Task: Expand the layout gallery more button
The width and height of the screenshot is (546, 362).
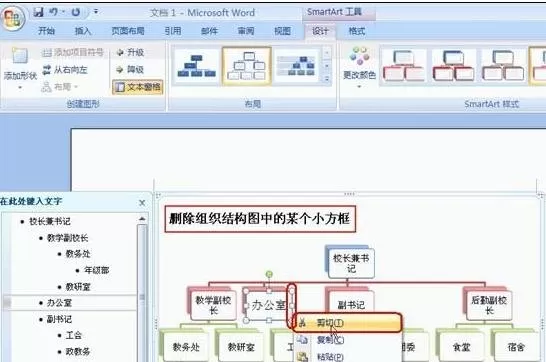Action: (x=327, y=79)
